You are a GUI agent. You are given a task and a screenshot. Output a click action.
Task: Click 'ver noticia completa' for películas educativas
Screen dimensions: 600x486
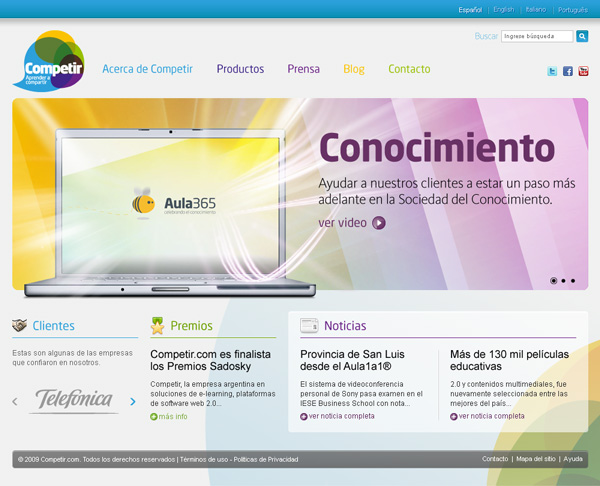click(x=491, y=416)
